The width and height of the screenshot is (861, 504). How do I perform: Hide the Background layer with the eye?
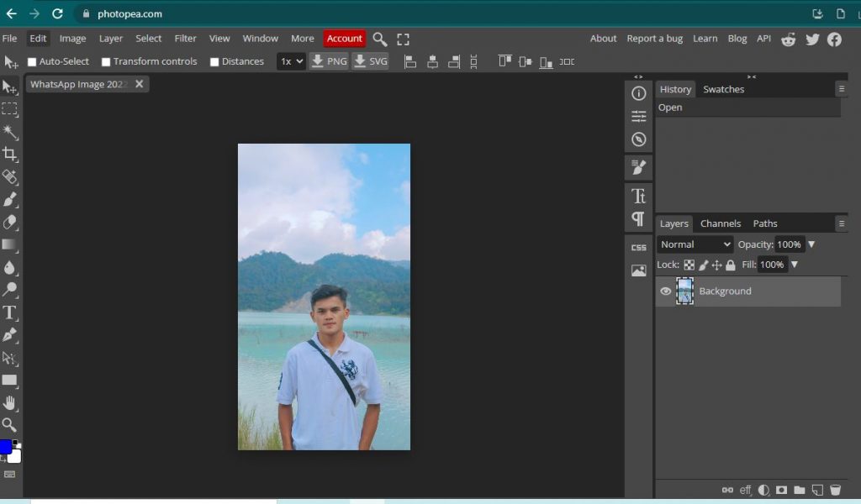pyautogui.click(x=666, y=291)
